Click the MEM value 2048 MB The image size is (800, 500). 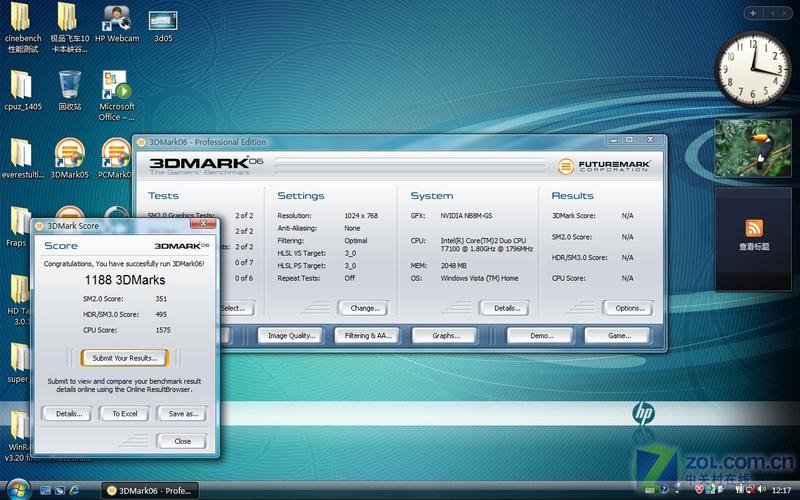click(x=453, y=266)
